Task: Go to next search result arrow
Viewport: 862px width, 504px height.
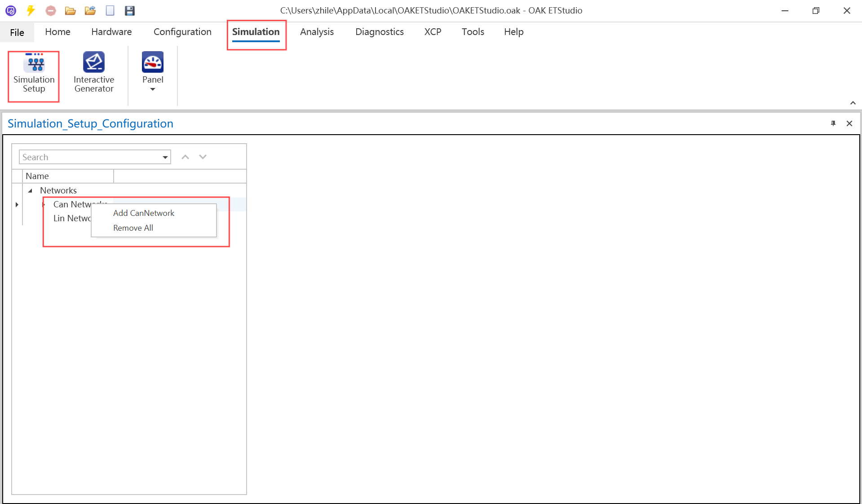Action: click(x=203, y=157)
